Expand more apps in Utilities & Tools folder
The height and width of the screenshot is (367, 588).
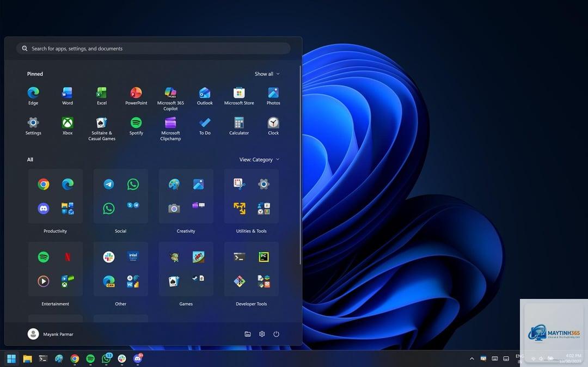(264, 208)
